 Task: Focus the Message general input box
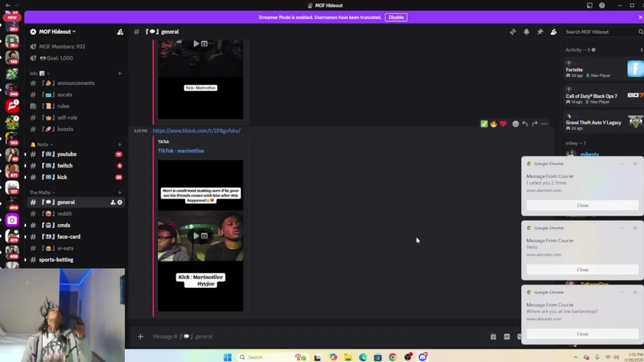coord(317,336)
